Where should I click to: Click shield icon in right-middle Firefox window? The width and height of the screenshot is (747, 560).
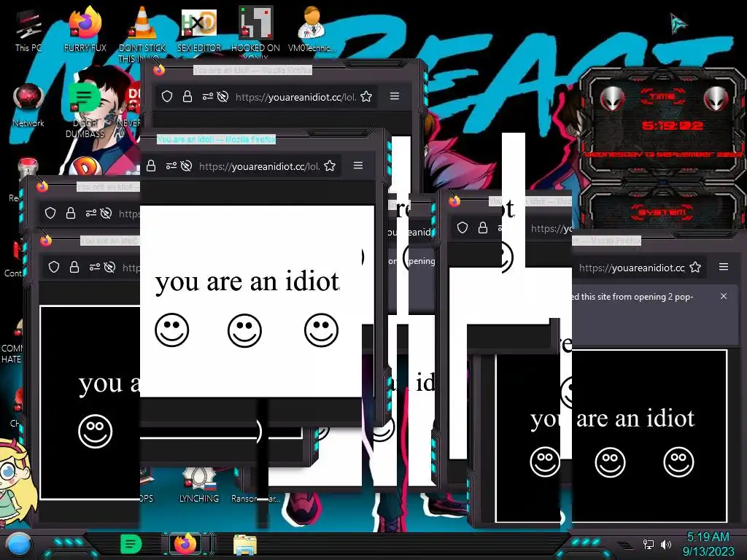(x=462, y=227)
